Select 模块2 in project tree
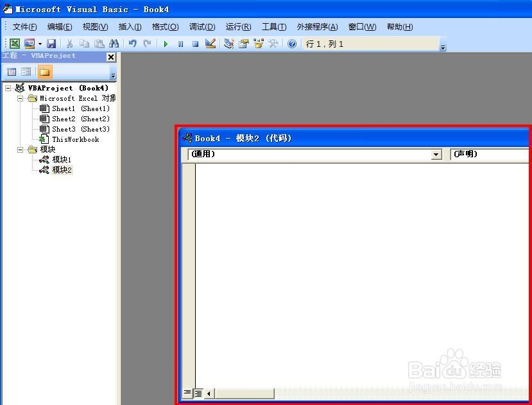Viewport: 532px width, 405px height. point(62,169)
